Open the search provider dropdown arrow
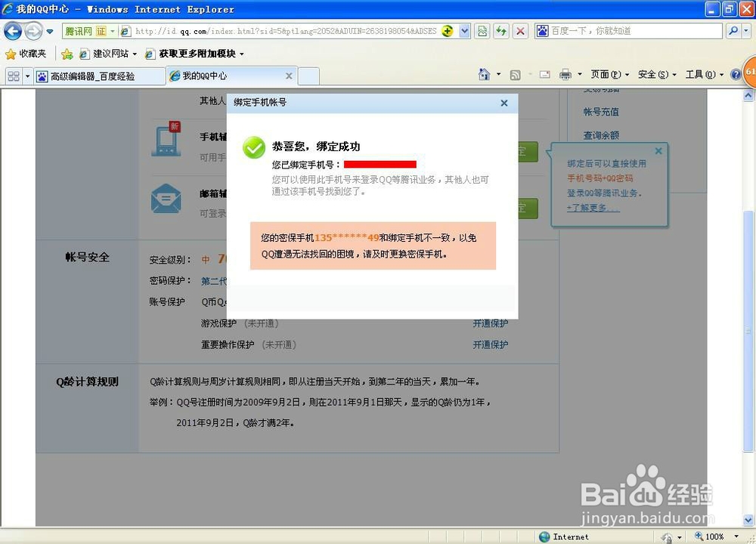The image size is (756, 544). click(x=746, y=31)
